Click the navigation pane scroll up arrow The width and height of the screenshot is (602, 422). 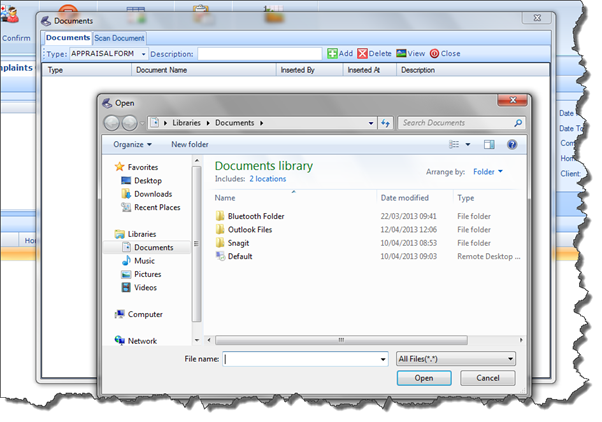(x=197, y=160)
